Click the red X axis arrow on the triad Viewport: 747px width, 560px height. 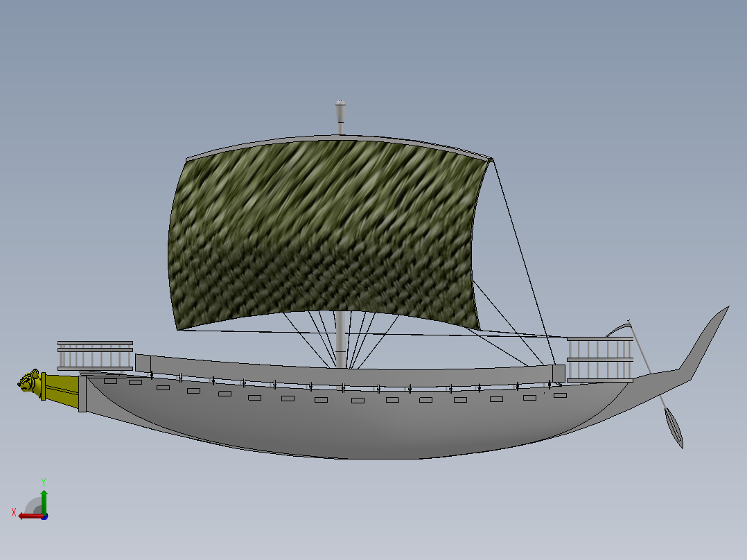[x=30, y=516]
